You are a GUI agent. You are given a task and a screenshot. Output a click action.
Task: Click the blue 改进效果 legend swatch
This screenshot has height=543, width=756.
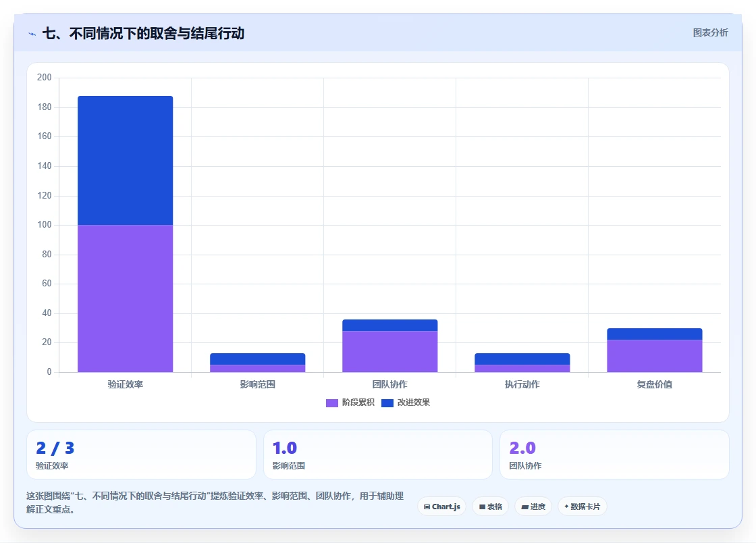387,403
